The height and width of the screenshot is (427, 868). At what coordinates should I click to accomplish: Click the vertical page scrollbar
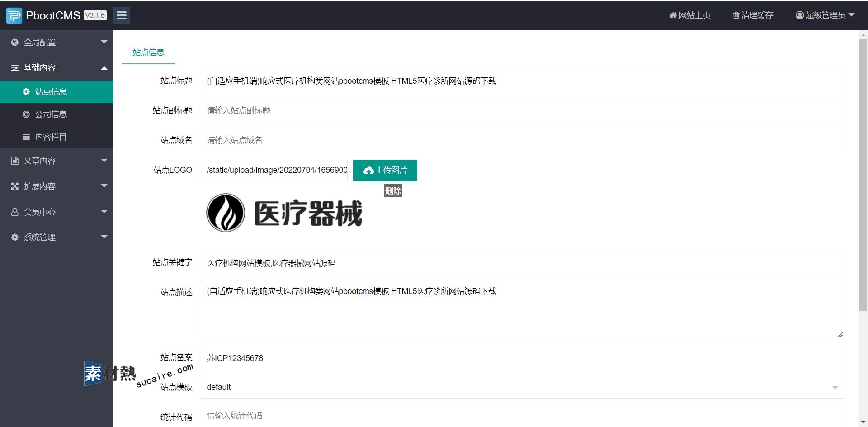(x=863, y=176)
